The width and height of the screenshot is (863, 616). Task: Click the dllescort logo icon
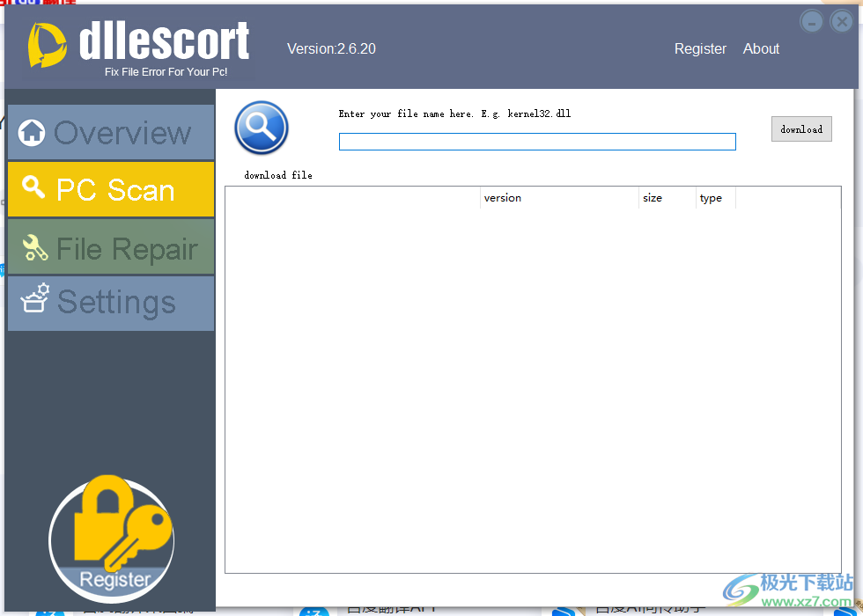48,45
